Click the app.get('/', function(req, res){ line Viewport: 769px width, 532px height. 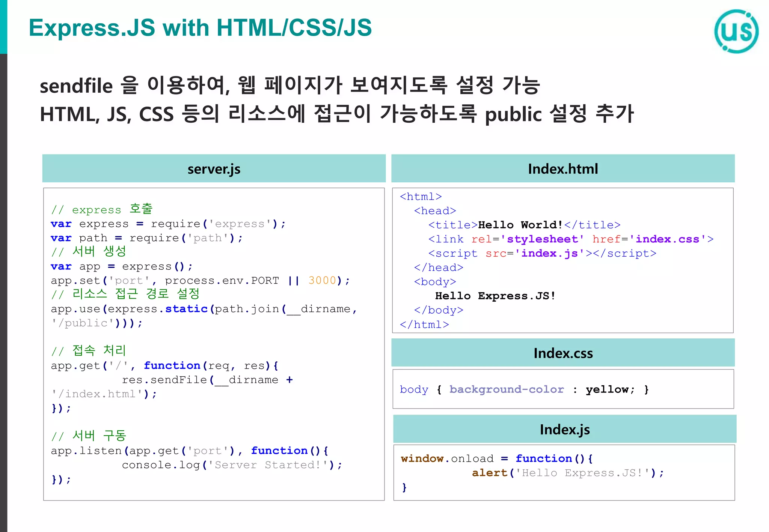(x=165, y=366)
